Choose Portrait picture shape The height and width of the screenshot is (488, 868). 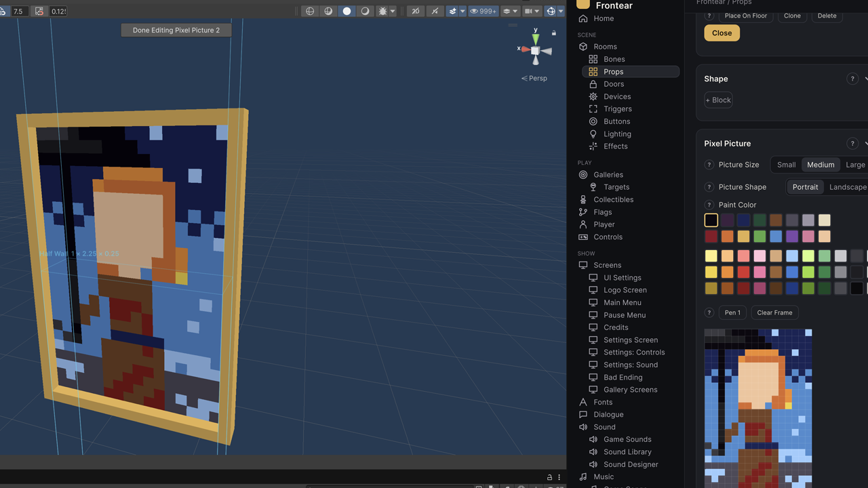click(806, 187)
